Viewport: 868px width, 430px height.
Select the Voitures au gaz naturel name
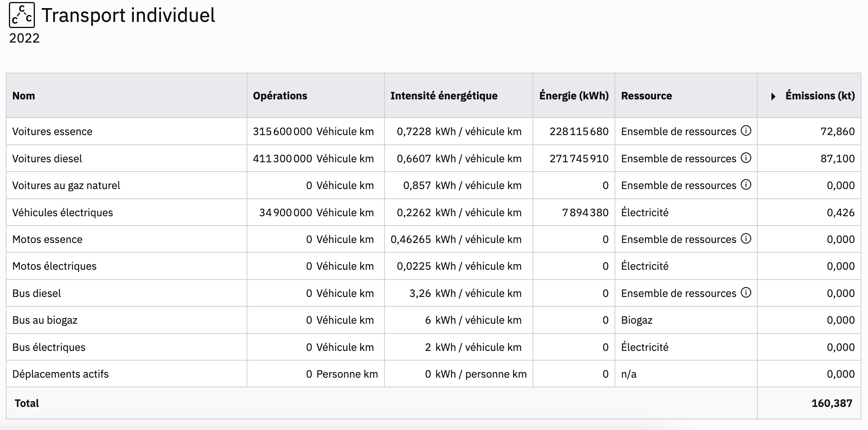(x=66, y=185)
